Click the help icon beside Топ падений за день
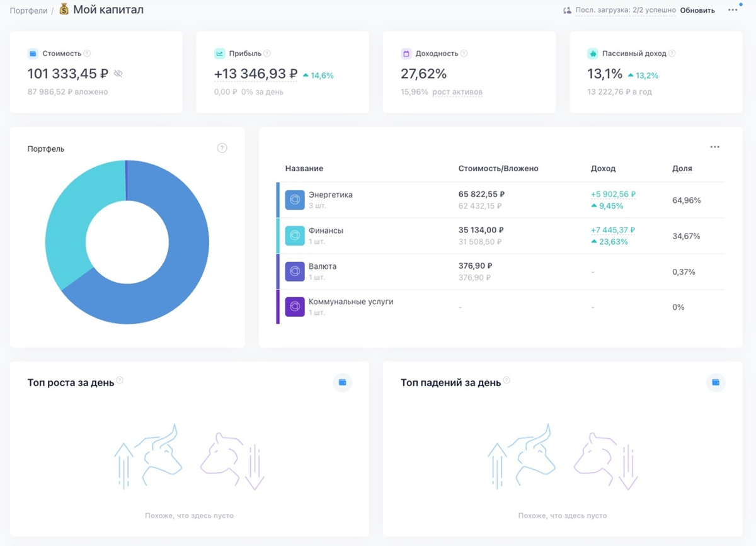756x546 pixels. 507,380
